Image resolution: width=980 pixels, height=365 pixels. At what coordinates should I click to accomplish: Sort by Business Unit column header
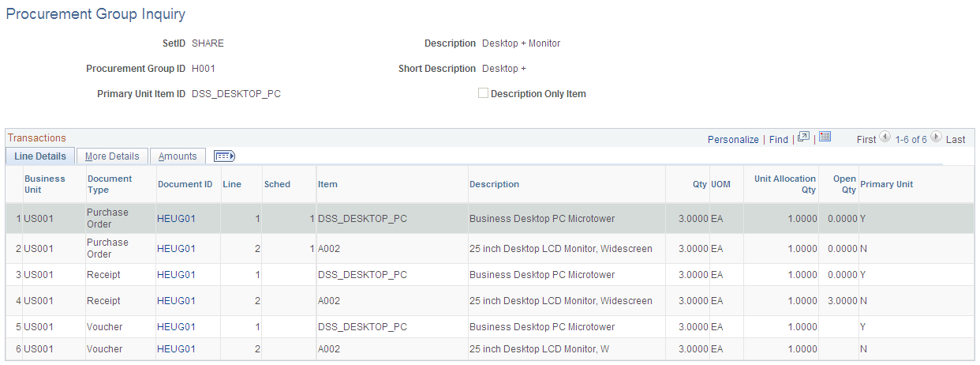pos(45,184)
